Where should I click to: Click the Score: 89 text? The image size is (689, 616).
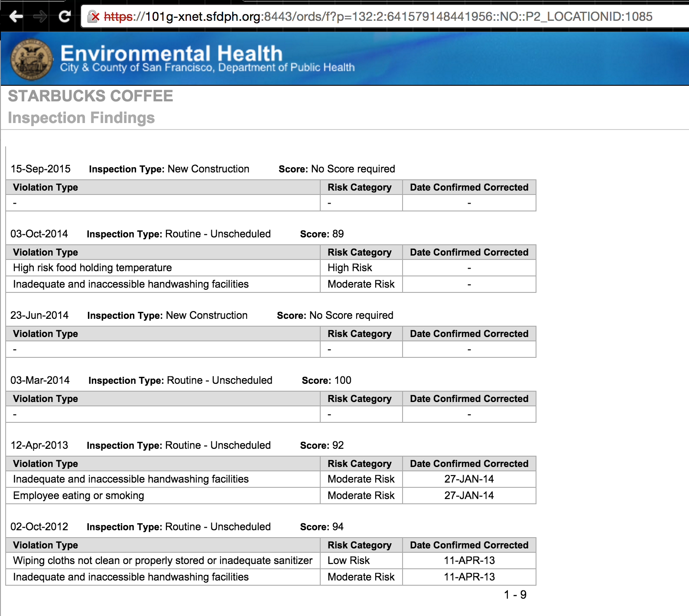tap(322, 234)
